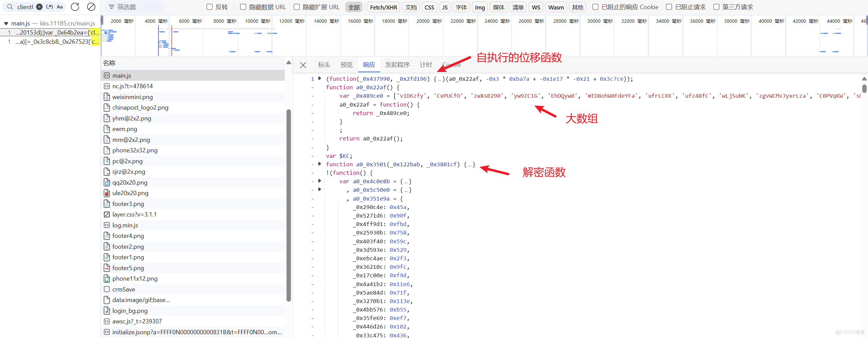The height and width of the screenshot is (338, 868).
Task: Open search match containing _0x3c8cb8
Action: tap(50, 42)
